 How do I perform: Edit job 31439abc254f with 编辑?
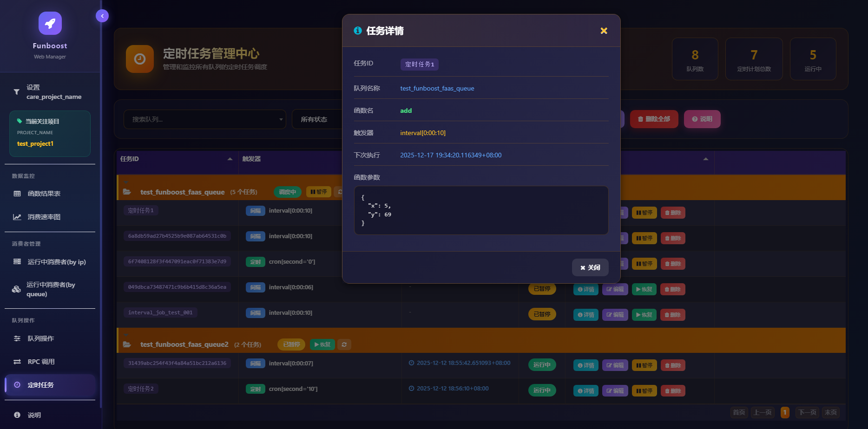click(615, 365)
